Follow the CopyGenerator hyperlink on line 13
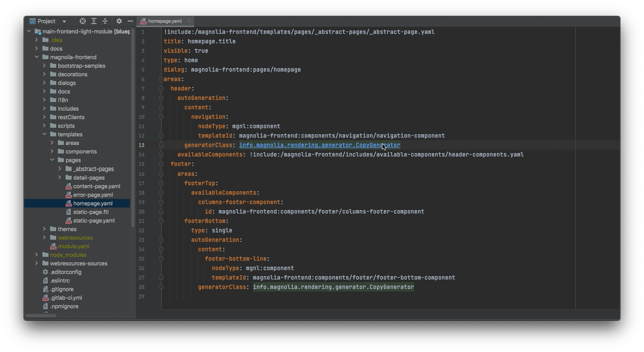The height and width of the screenshot is (352, 644). 319,145
